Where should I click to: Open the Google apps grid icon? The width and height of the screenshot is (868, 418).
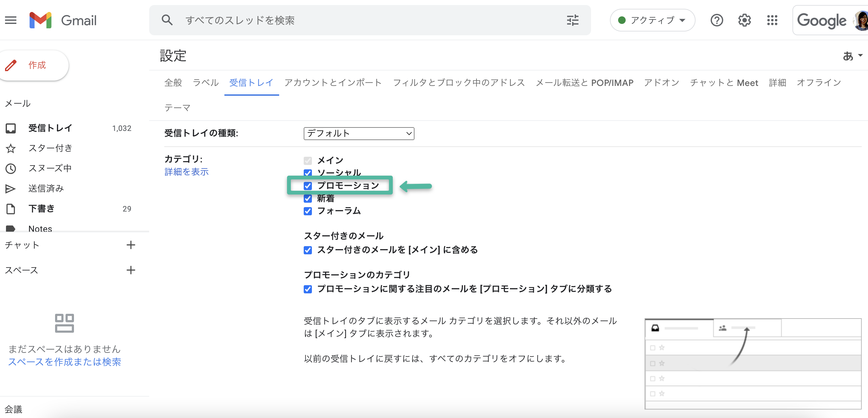(772, 20)
